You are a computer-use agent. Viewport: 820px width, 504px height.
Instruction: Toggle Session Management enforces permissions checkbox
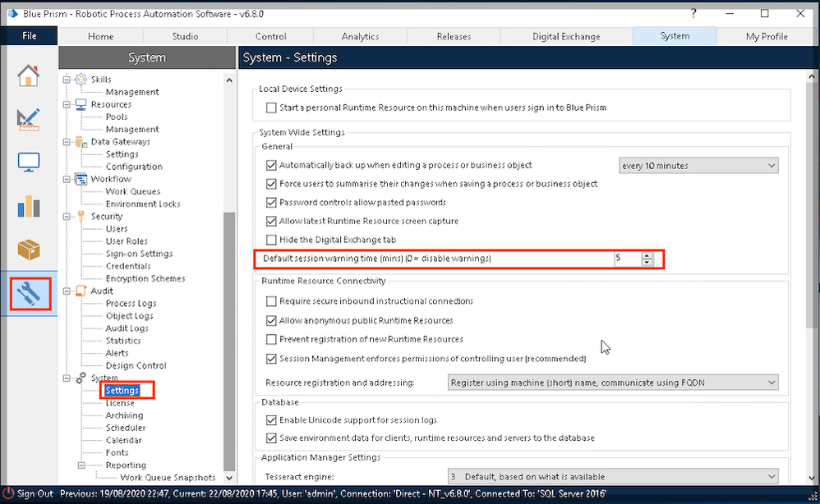pyautogui.click(x=271, y=359)
